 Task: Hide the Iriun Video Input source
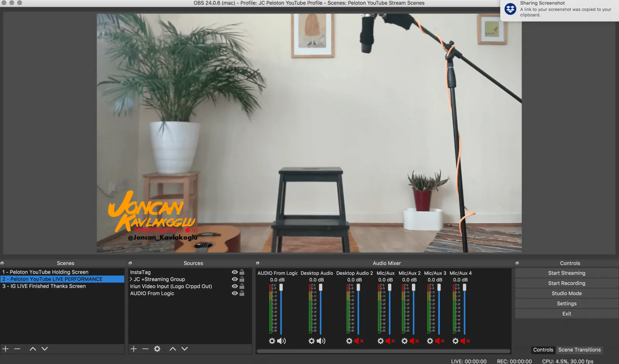(x=234, y=286)
